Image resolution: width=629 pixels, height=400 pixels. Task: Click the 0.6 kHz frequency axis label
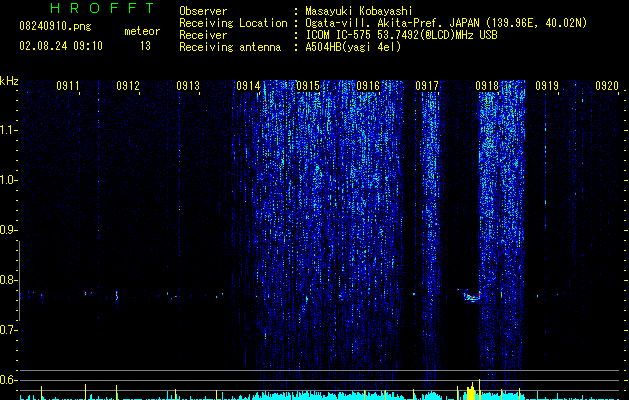click(x=8, y=380)
